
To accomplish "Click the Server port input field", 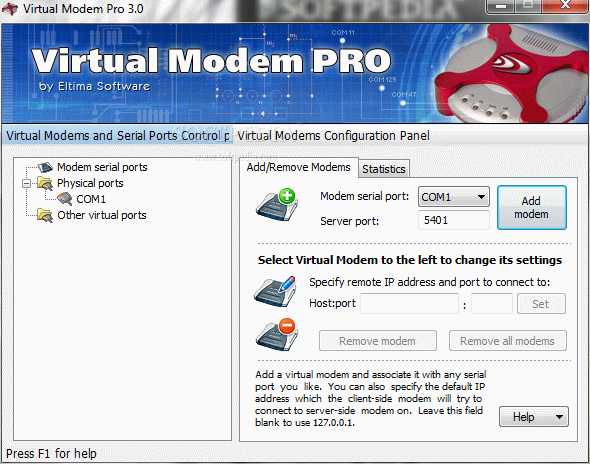I will point(454,220).
